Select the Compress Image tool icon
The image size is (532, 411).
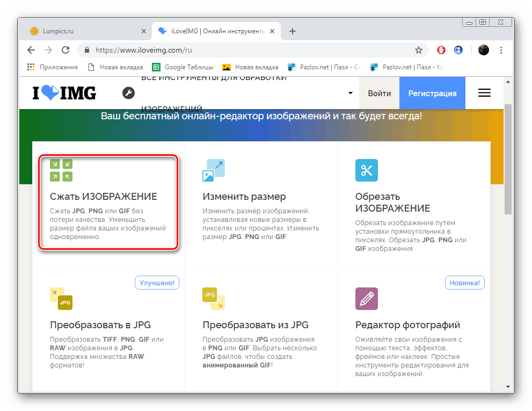[61, 170]
